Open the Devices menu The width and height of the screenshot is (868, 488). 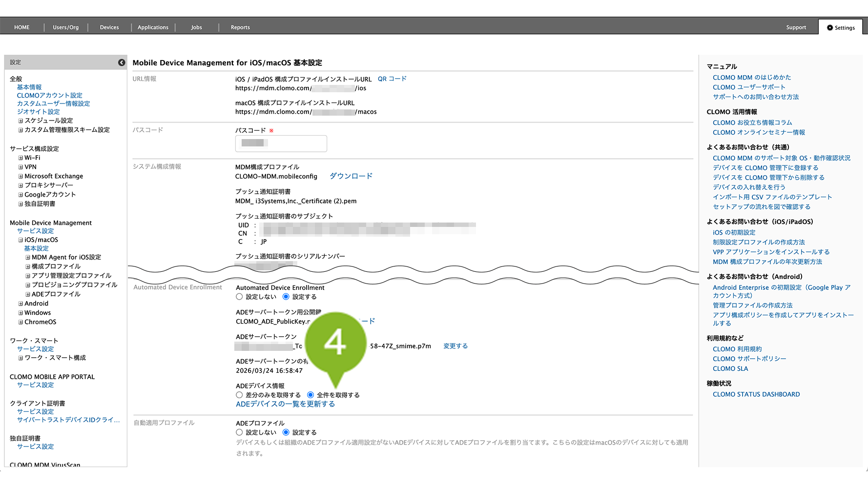[x=109, y=27]
